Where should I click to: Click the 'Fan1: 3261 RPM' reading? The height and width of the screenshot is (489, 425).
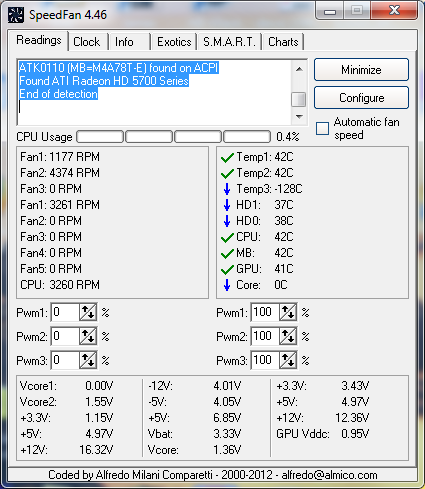pyautogui.click(x=60, y=205)
